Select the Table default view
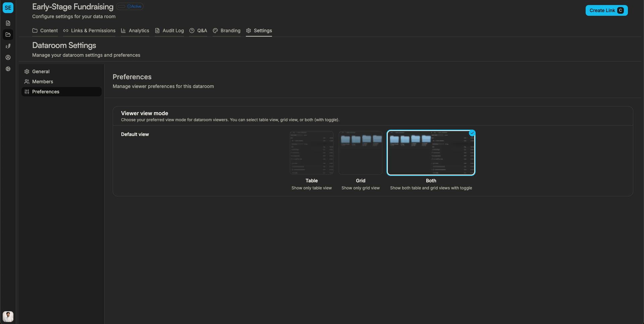The height and width of the screenshot is (324, 644). tap(311, 153)
